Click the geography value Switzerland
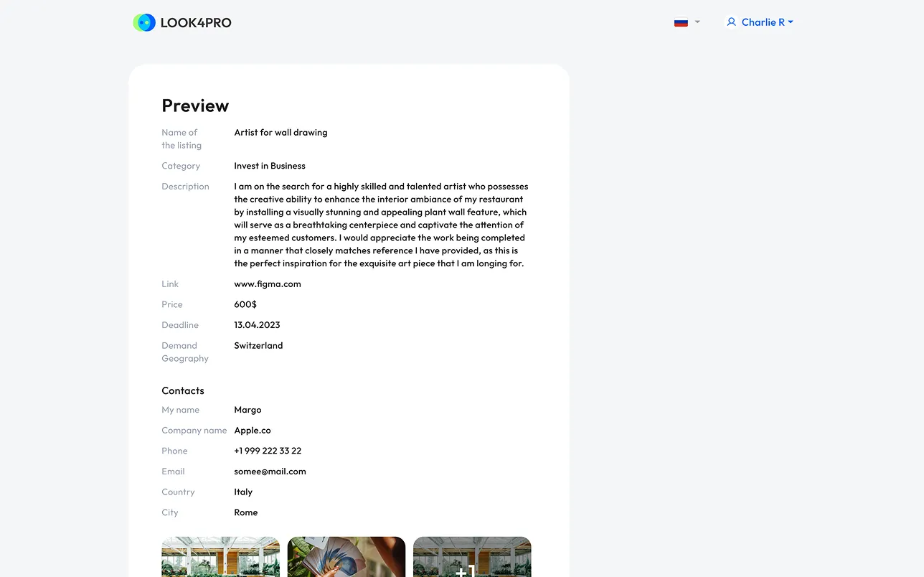 pyautogui.click(x=258, y=346)
